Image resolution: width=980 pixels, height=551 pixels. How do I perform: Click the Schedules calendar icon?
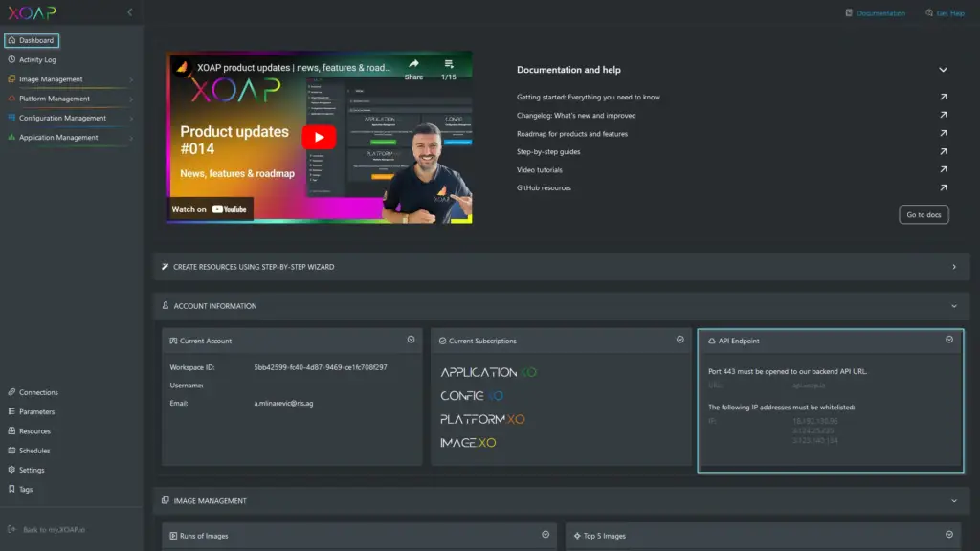11,451
